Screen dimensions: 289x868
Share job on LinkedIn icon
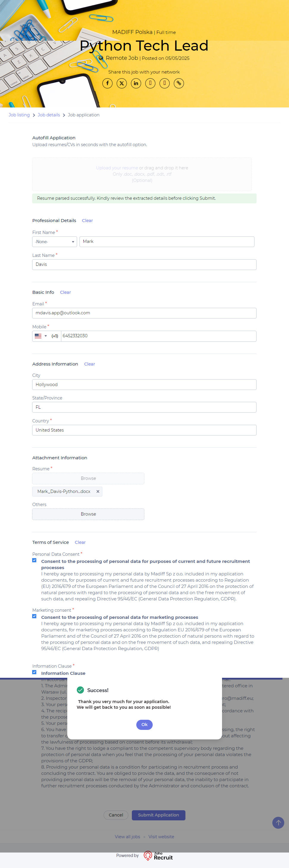tap(136, 83)
